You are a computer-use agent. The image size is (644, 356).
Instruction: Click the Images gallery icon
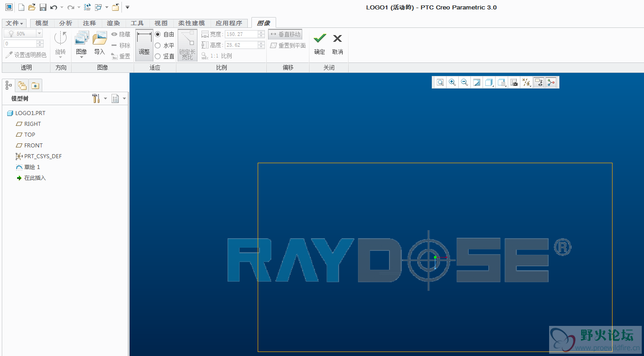click(81, 38)
